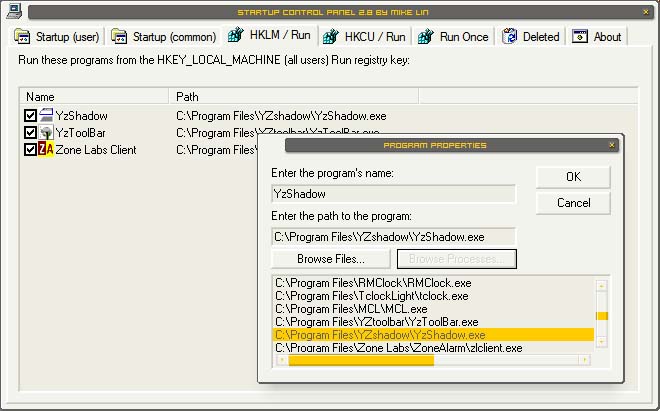Image resolution: width=660 pixels, height=411 pixels.
Task: Click the process list scroll up arrow
Action: tap(601, 286)
